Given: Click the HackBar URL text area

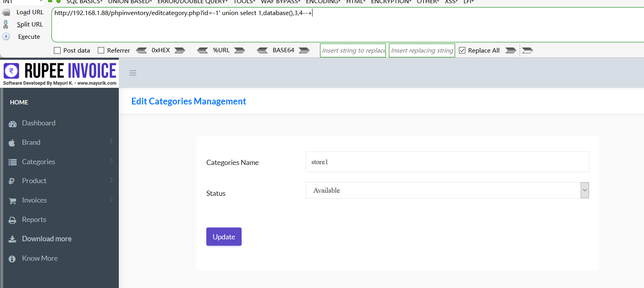Looking at the screenshot, I should [348, 25].
